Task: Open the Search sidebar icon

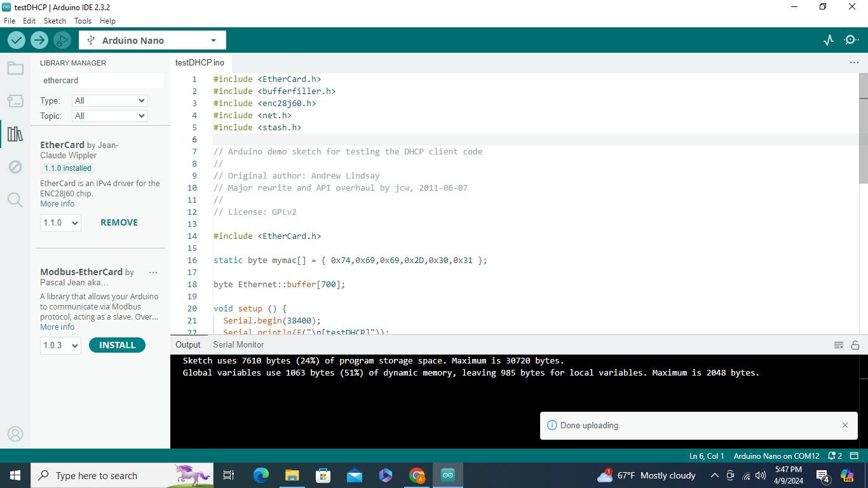Action: point(15,200)
